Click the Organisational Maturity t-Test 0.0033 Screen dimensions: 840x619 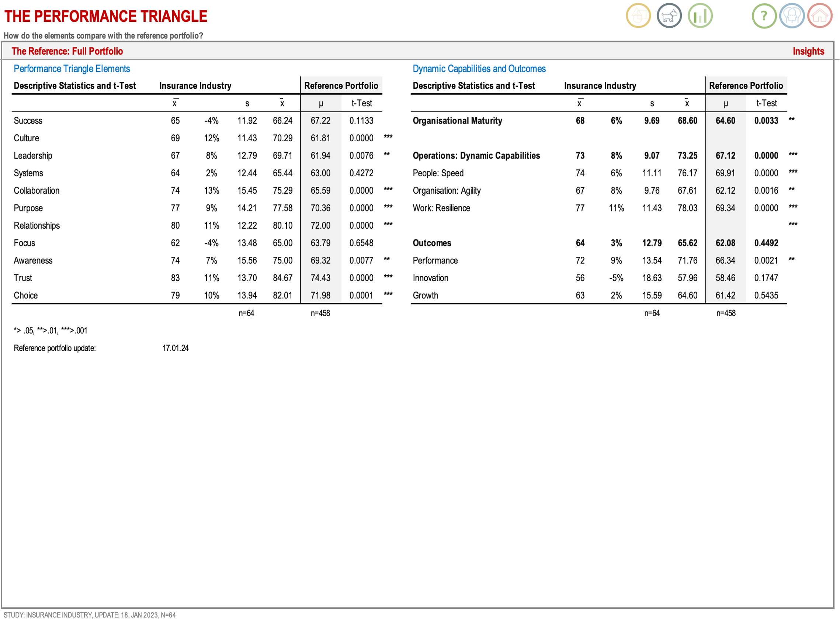coord(767,121)
